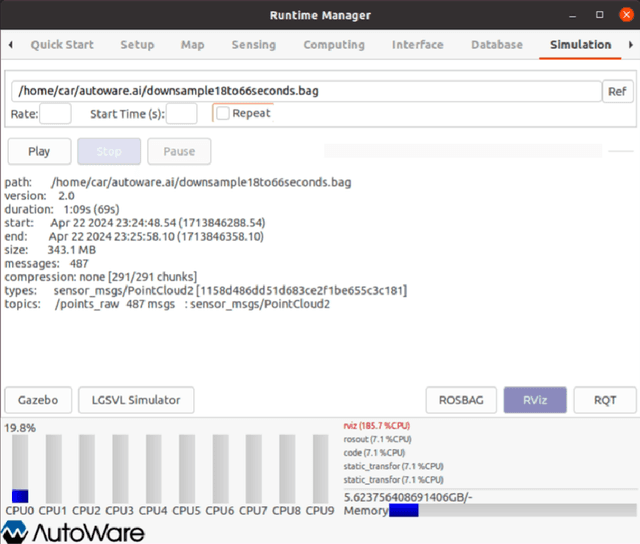The width and height of the screenshot is (640, 544).
Task: Select the Database tab
Action: point(496,45)
